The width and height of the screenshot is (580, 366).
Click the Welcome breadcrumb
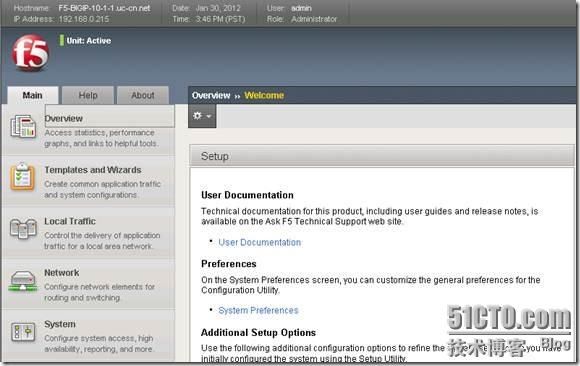click(x=264, y=95)
